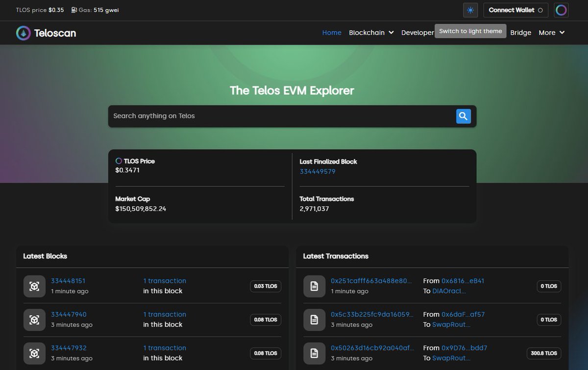The width and height of the screenshot is (588, 370).
Task: Open transaction 0x50263d16cb92a040af...
Action: [372, 348]
